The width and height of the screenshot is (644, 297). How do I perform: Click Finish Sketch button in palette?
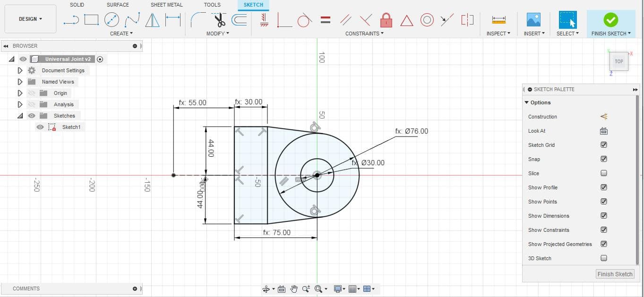point(615,274)
